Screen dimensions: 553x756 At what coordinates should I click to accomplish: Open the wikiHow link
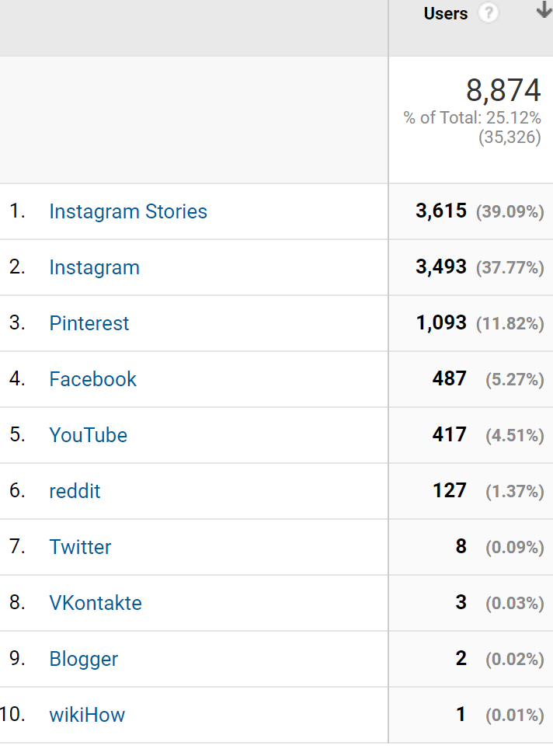click(x=87, y=715)
